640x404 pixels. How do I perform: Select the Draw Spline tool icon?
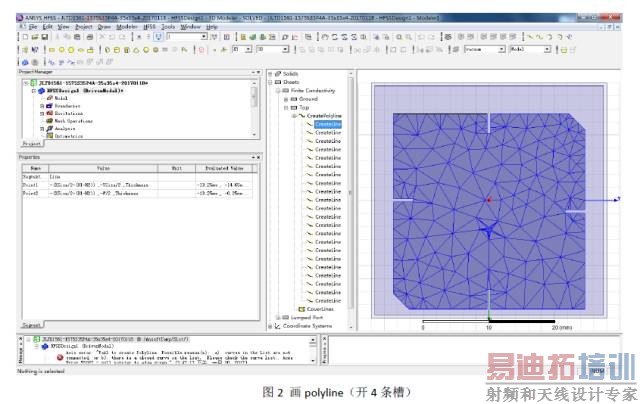(540, 37)
